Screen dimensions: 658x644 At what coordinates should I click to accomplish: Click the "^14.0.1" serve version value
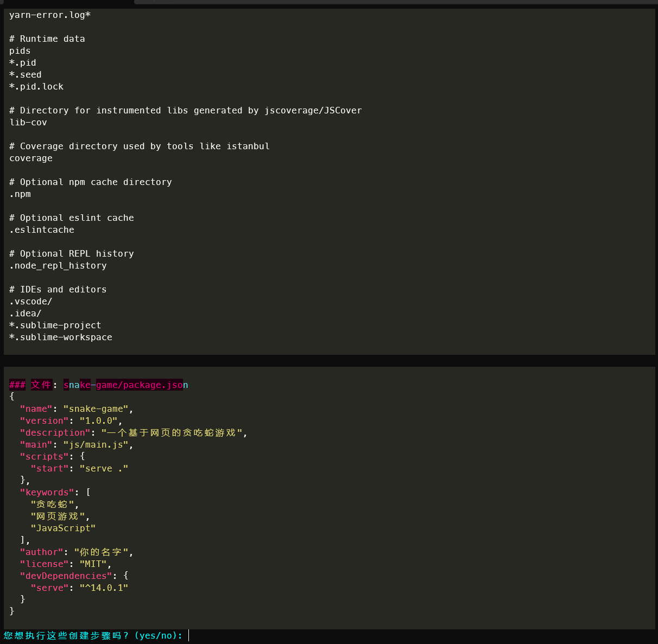click(104, 588)
